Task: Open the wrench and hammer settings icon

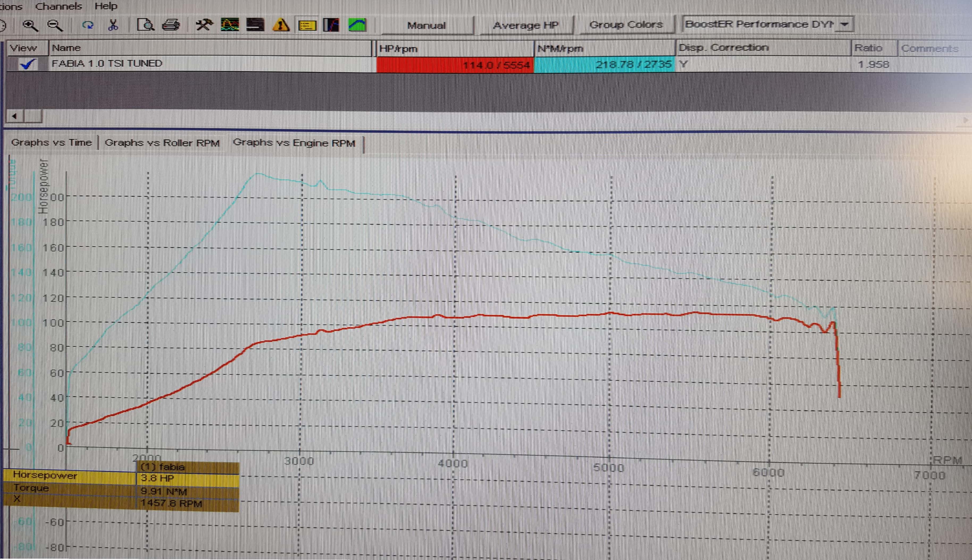Action: coord(204,26)
